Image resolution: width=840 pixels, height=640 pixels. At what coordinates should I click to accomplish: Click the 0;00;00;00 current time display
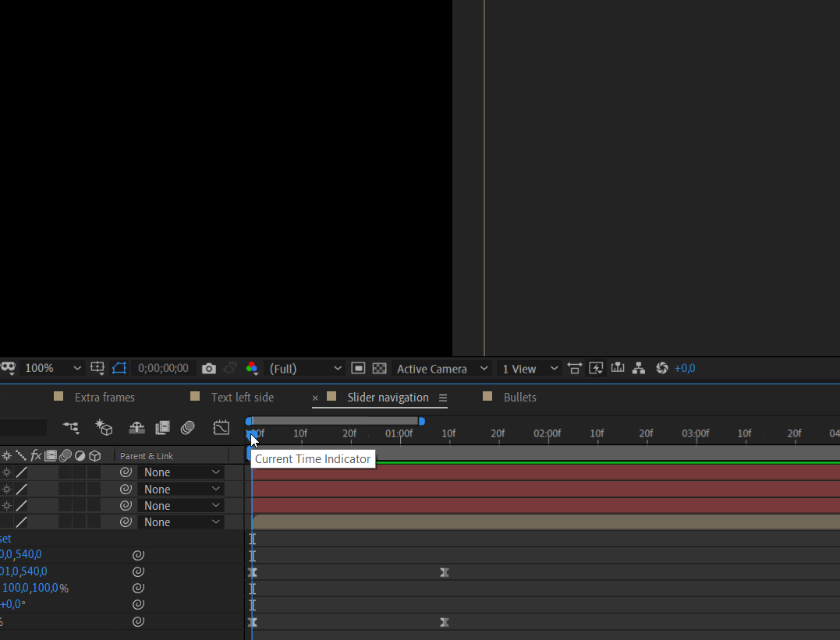[x=163, y=369]
